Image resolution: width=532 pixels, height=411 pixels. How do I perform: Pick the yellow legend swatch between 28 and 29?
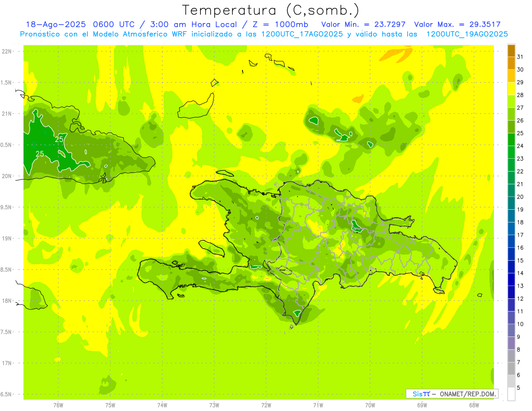511,89
